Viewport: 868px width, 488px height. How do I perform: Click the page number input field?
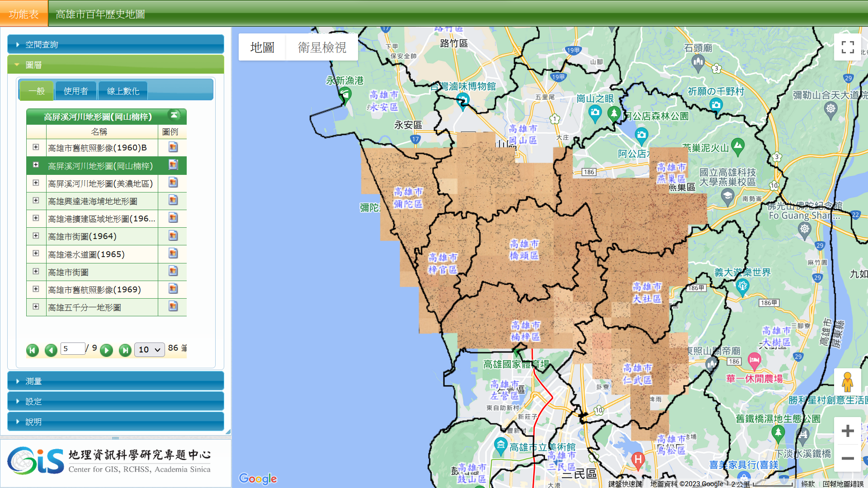coord(72,348)
